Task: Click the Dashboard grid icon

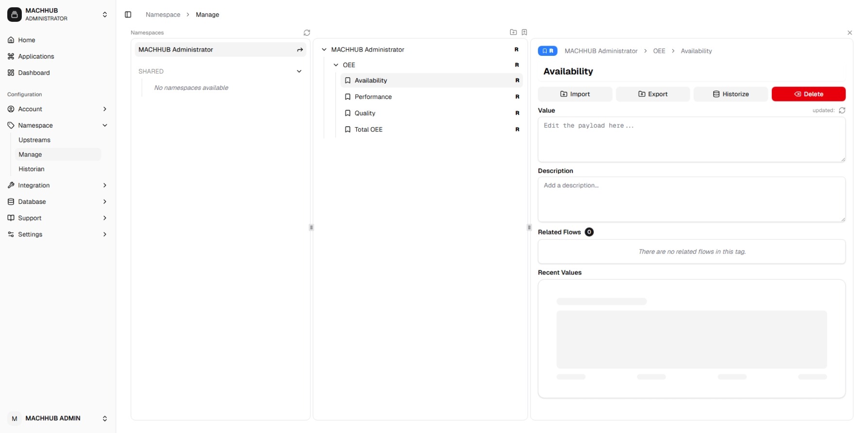Action: tap(11, 73)
